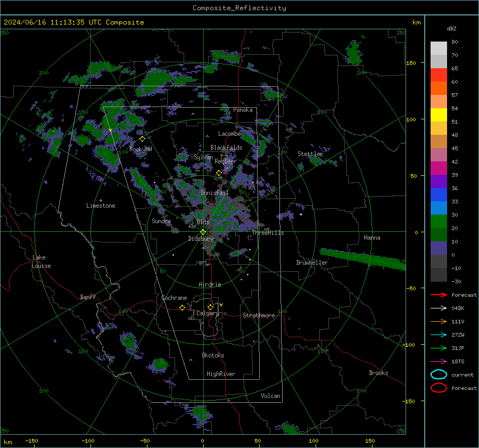This screenshot has height=448, width=479.
Task: Click the yellow diamond marker below Cochrane
Action: click(183, 307)
